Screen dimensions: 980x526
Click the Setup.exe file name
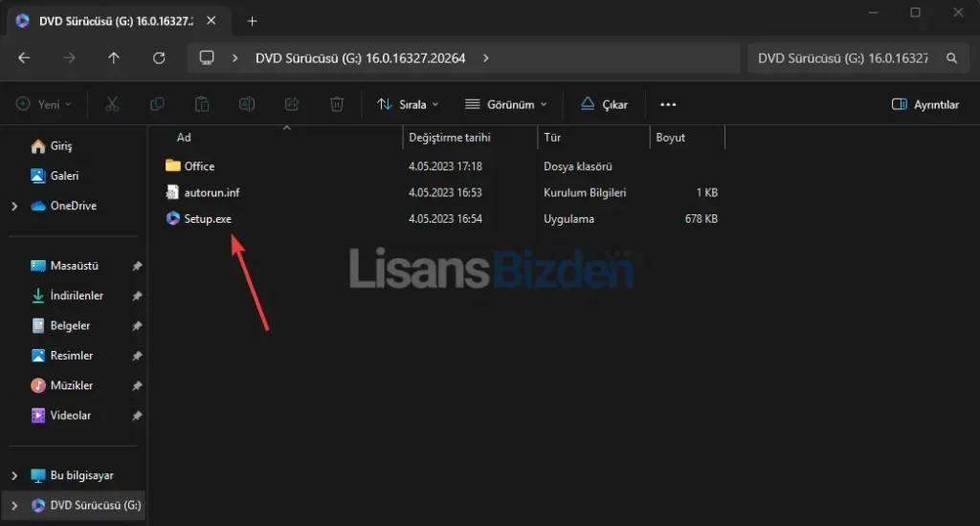[208, 219]
